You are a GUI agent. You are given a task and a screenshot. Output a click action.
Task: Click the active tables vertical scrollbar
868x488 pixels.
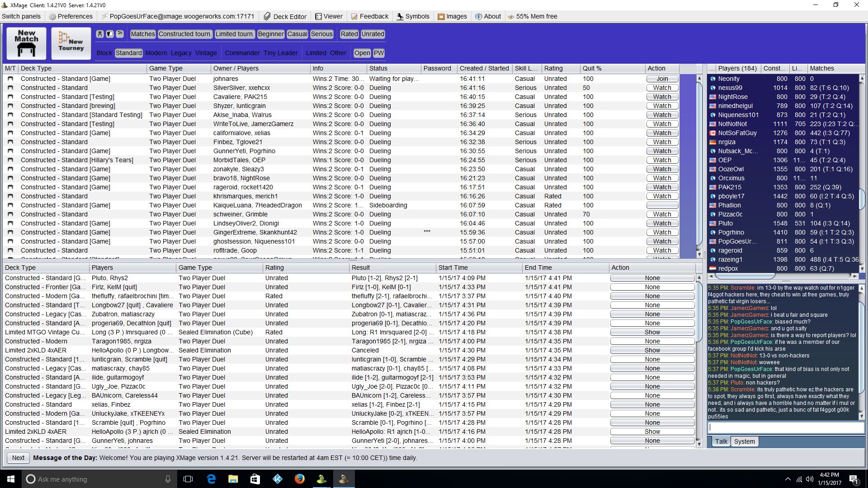[699, 166]
